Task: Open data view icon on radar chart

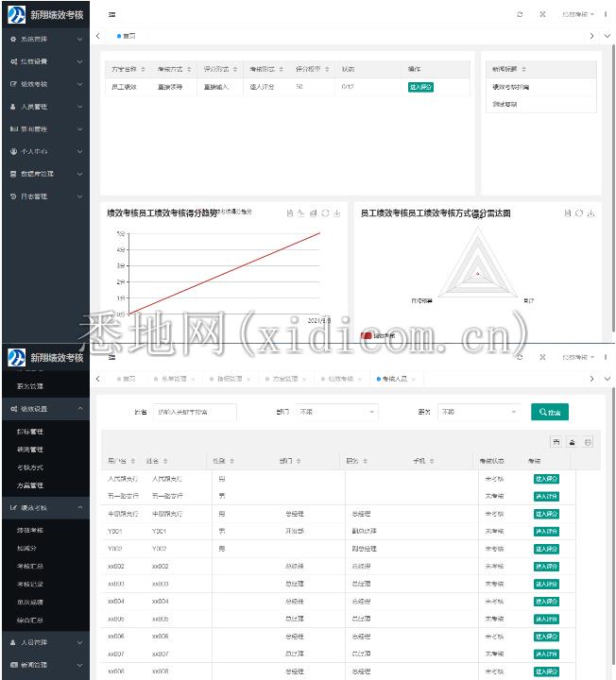Action: (568, 212)
